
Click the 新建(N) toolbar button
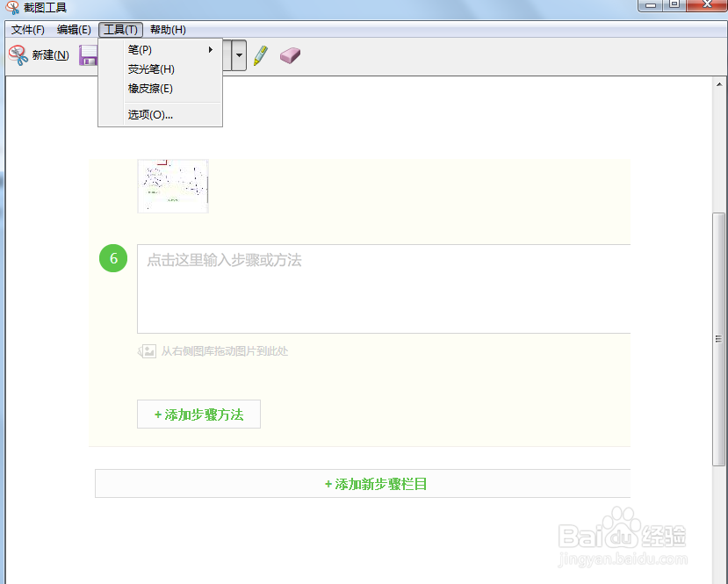pyautogui.click(x=48, y=54)
